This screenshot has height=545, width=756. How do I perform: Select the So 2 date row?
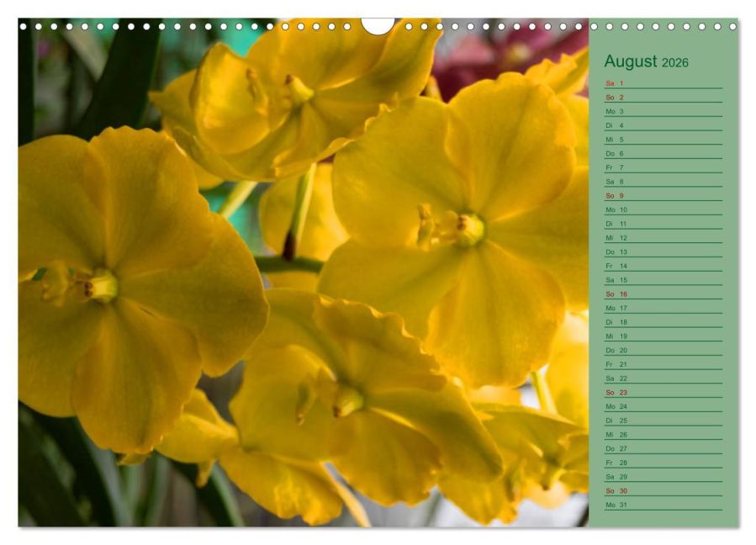point(663,98)
